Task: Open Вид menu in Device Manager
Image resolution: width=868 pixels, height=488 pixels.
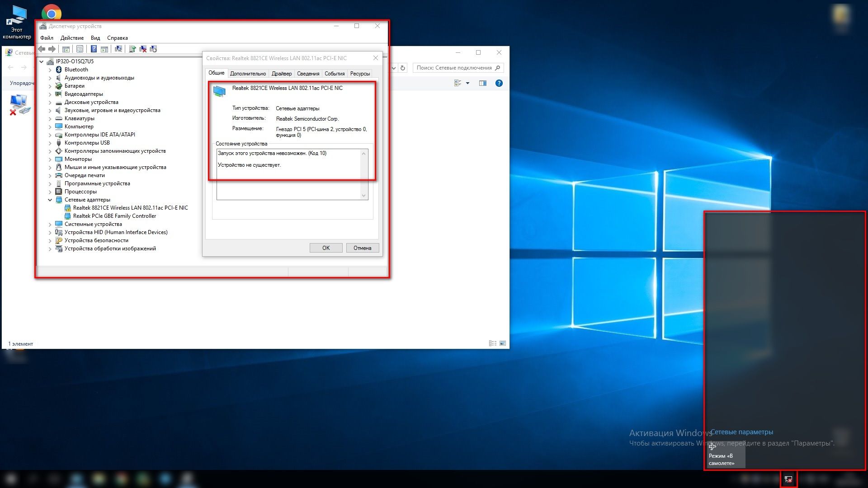Action: point(95,38)
